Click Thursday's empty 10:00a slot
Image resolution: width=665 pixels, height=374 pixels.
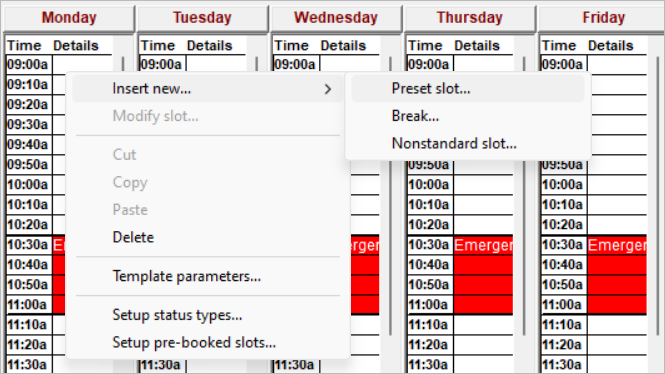pyautogui.click(x=483, y=184)
